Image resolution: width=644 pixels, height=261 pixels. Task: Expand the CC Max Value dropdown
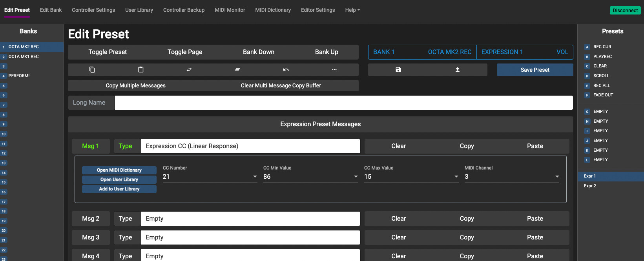(411, 177)
